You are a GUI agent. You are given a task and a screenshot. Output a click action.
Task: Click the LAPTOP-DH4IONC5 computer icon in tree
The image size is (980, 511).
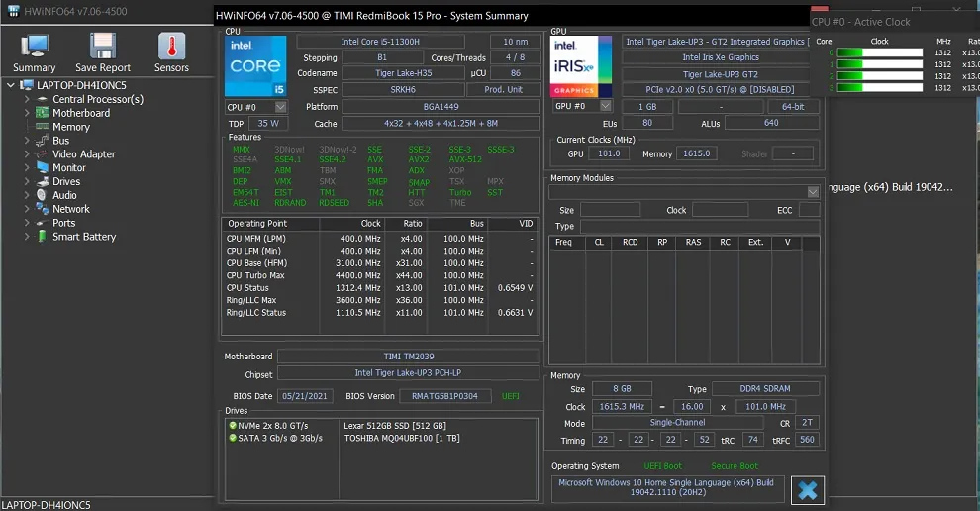[27, 85]
